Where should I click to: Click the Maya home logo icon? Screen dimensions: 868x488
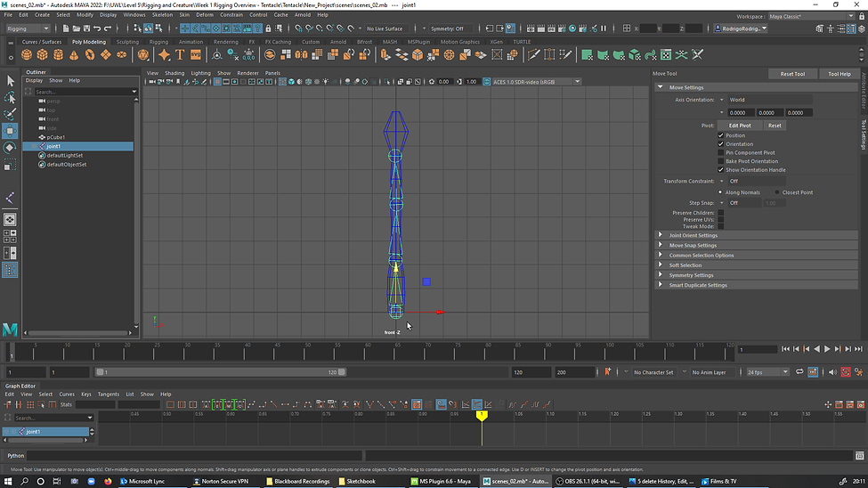click(x=10, y=329)
